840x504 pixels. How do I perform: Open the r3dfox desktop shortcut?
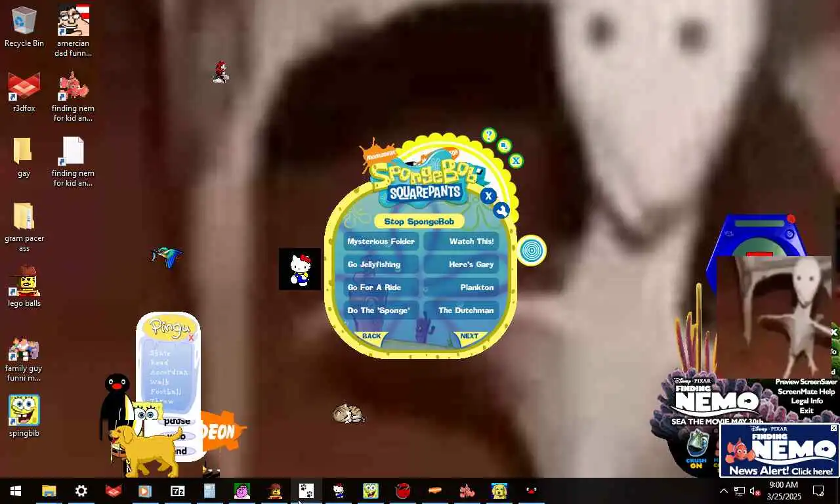pos(24,92)
